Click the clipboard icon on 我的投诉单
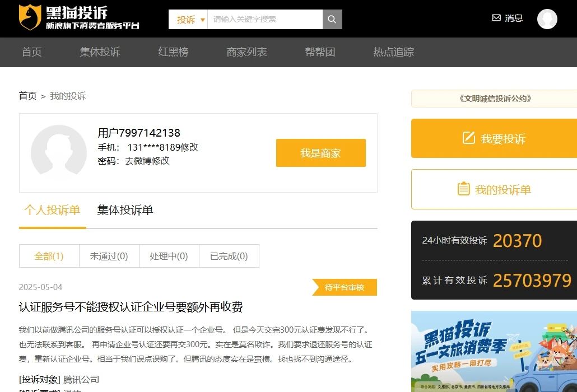Image resolution: width=577 pixels, height=392 pixels. [463, 189]
